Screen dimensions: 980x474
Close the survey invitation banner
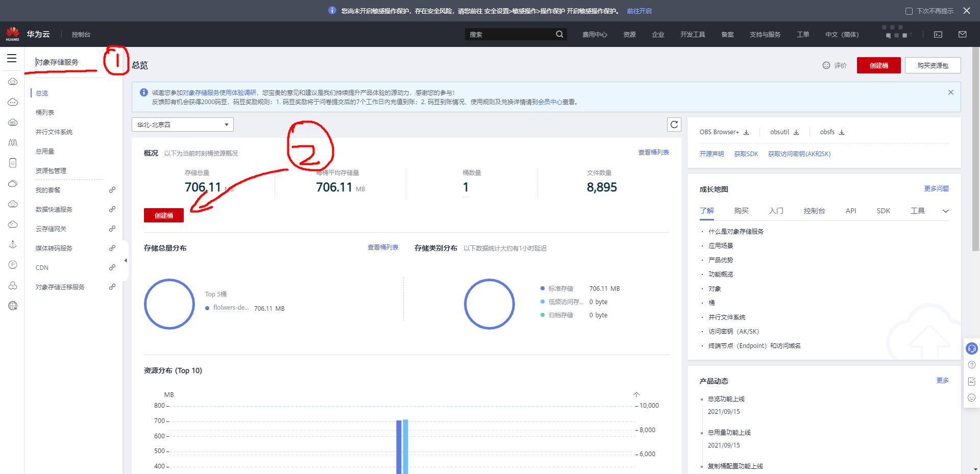(951, 92)
